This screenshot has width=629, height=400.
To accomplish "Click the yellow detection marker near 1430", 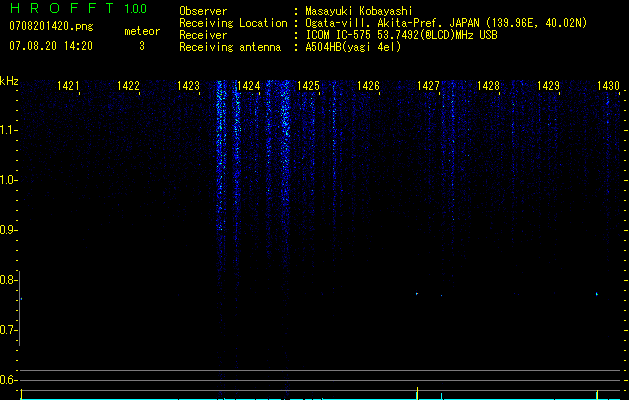I will pos(597,394).
